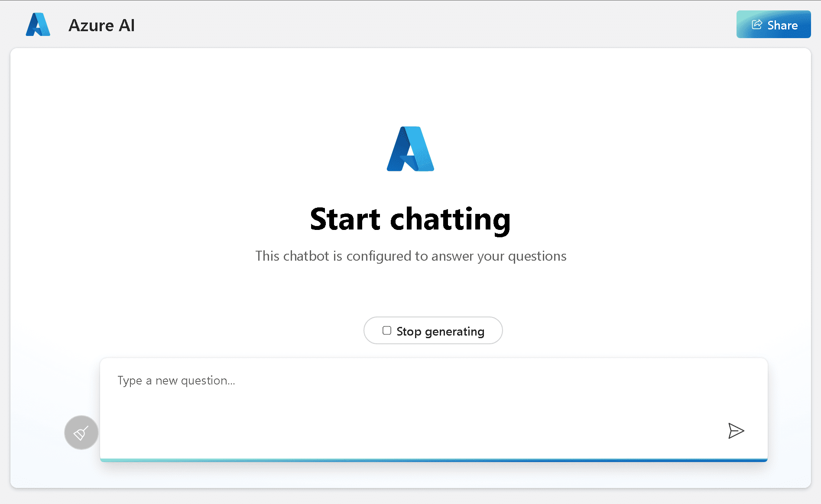This screenshot has height=504, width=821.
Task: Select the Azure AI branding in the top bar
Action: coord(101,25)
